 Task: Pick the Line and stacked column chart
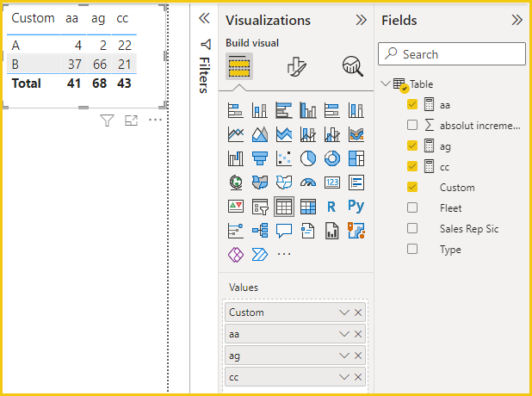click(x=308, y=134)
